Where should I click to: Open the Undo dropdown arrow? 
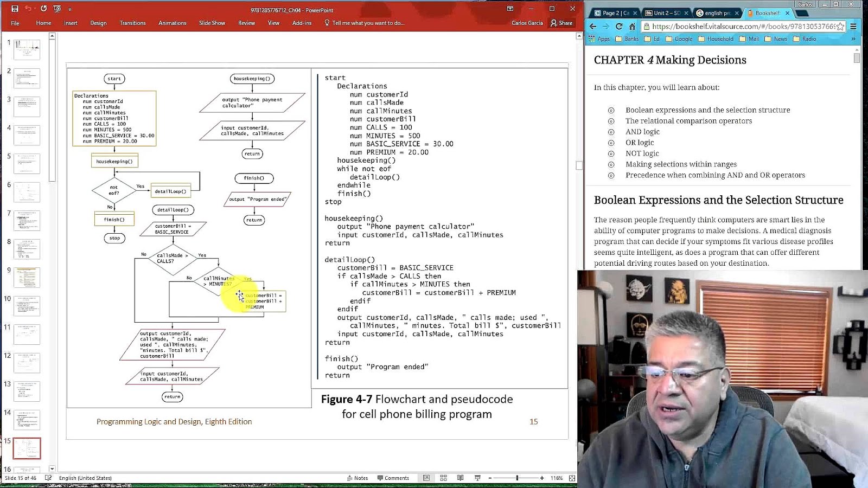coord(34,8)
